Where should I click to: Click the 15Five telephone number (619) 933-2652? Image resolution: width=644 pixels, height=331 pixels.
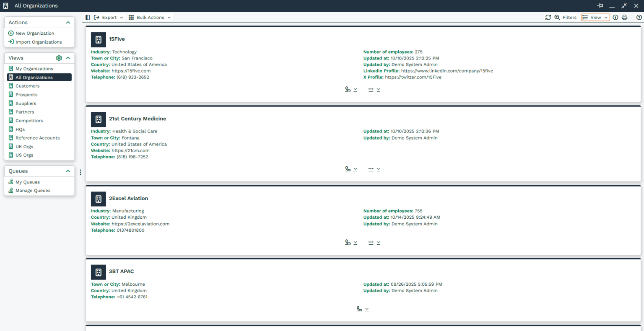133,77
